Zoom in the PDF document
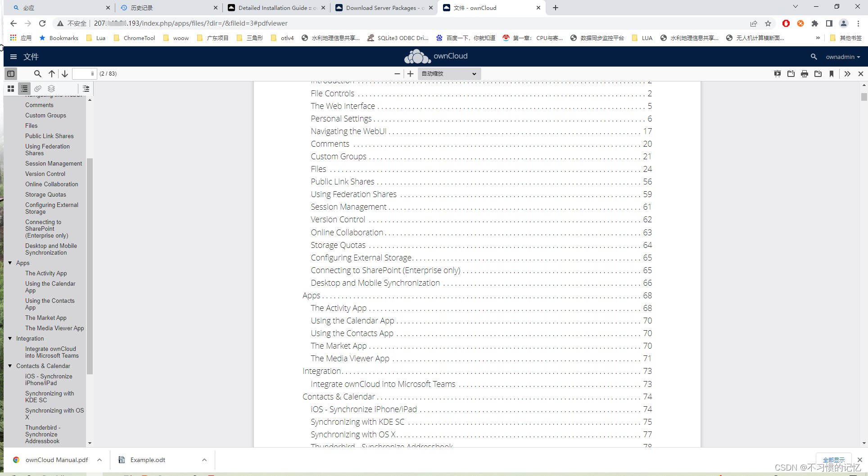Screen dimensions: 868x476 [410, 74]
